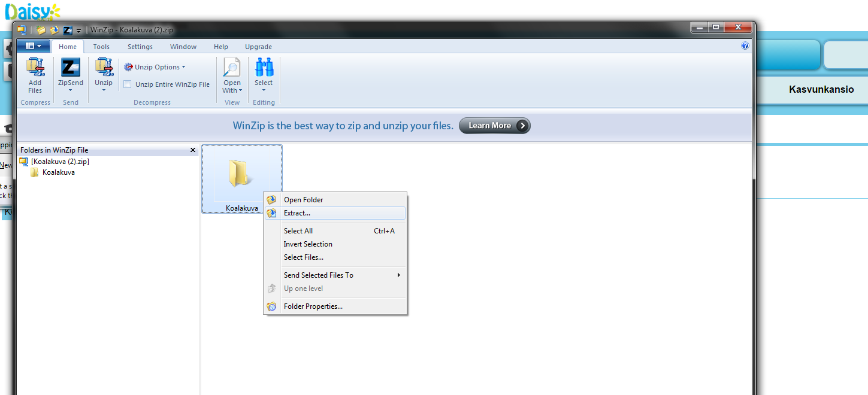Switch to the Upgrade ribbon tab
868x395 pixels.
point(258,47)
